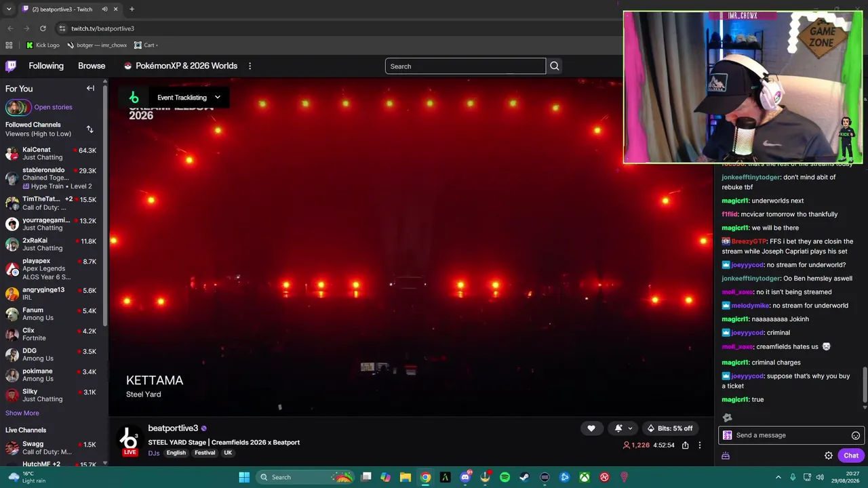This screenshot has height=488, width=868.
Task: Select the UK tag
Action: coord(228,453)
